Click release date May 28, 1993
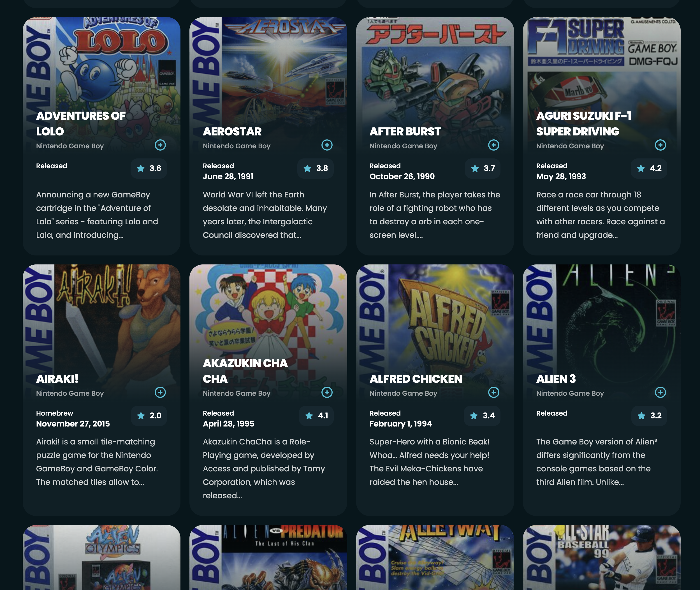The image size is (700, 590). tap(561, 176)
